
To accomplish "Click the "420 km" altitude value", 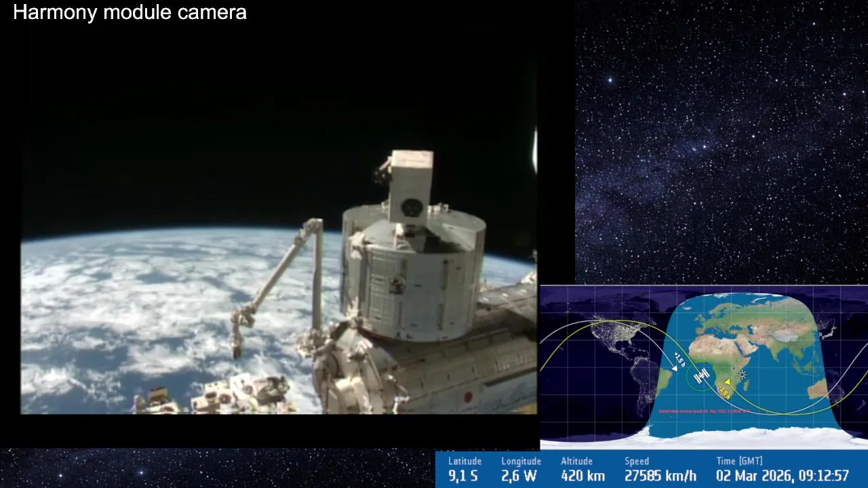I will pyautogui.click(x=583, y=476).
